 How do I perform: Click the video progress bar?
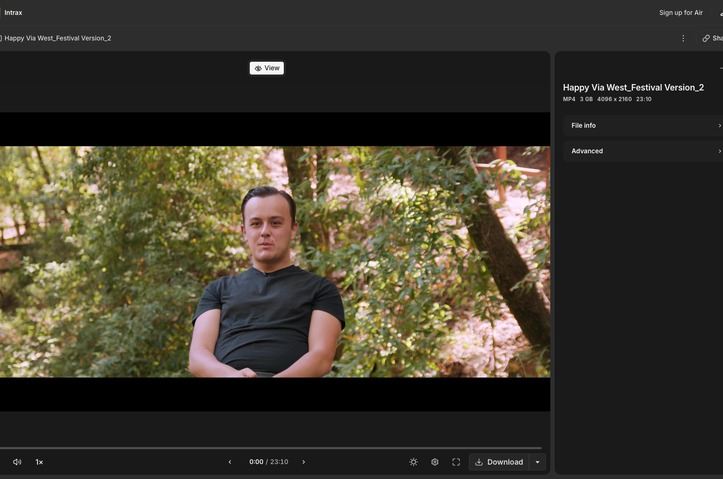tap(271, 448)
